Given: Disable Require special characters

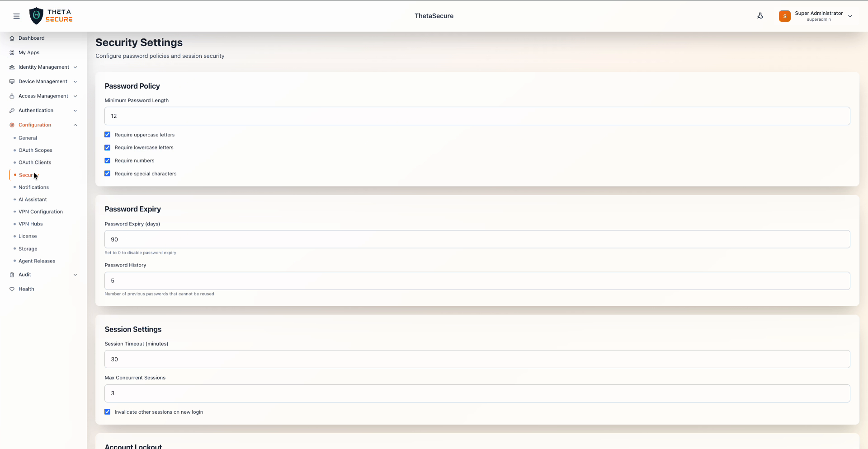Looking at the screenshot, I should click(x=107, y=173).
